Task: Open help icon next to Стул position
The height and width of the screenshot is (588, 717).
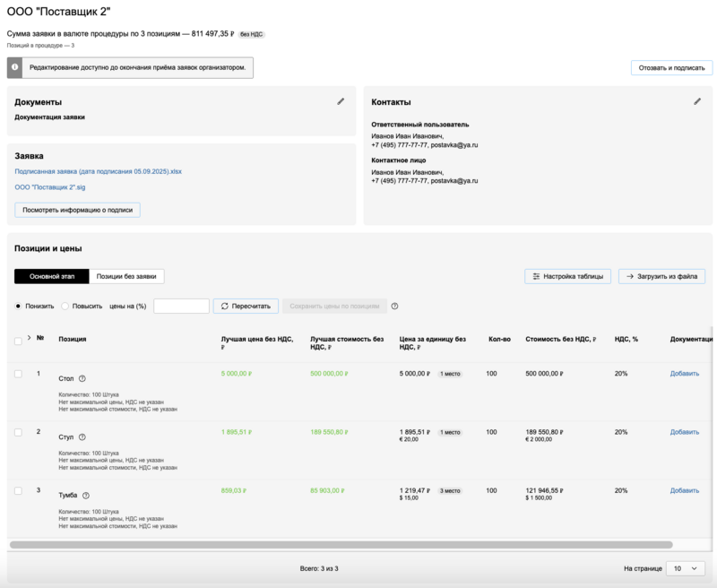Action: (82, 437)
